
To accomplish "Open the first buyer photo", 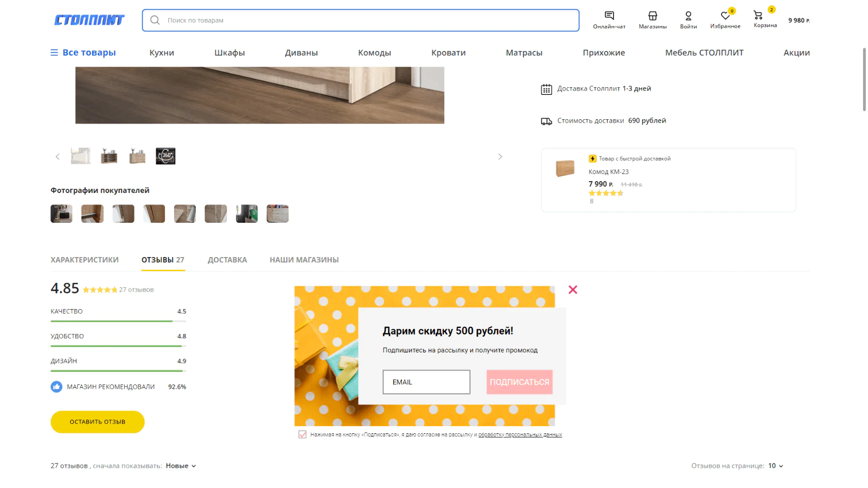I will click(x=61, y=214).
